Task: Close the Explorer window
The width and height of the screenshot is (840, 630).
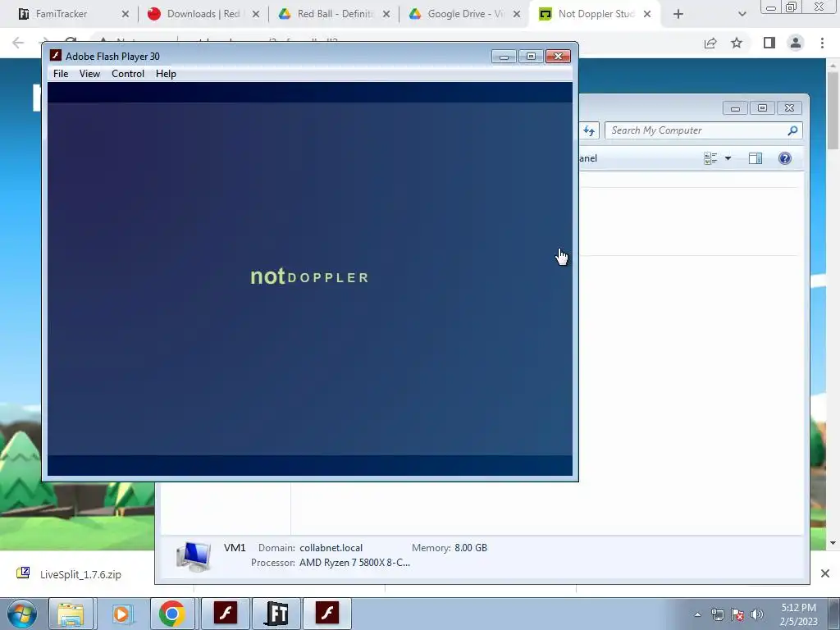Action: [789, 108]
